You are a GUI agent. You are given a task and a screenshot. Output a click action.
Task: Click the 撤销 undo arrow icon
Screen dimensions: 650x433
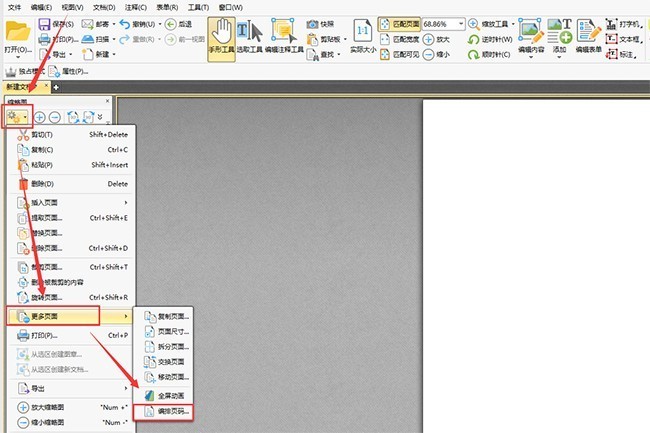pos(124,24)
